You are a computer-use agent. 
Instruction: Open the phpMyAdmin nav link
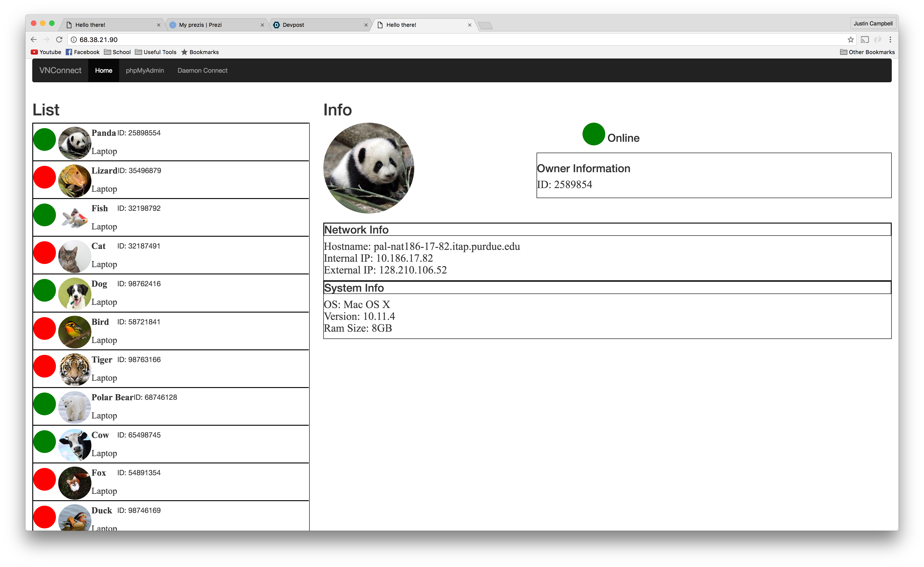(145, 70)
